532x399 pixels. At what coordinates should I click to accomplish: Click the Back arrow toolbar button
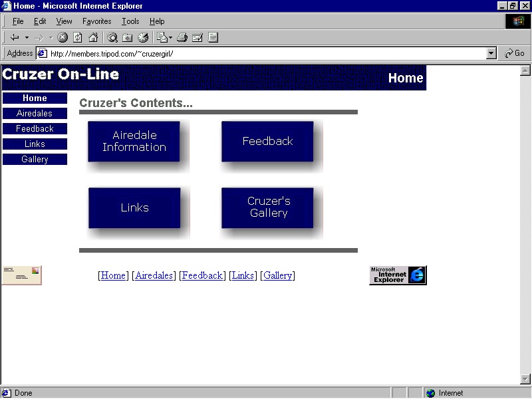click(15, 37)
